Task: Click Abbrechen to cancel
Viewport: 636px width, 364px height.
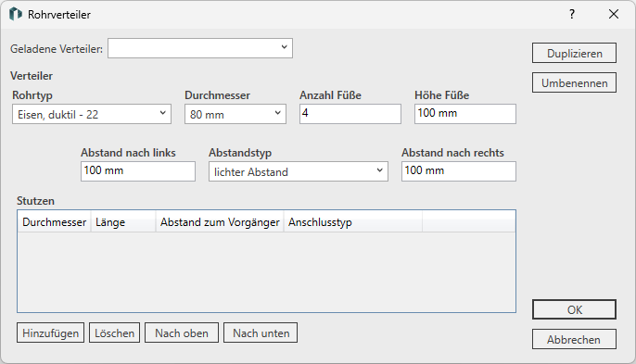Action: click(x=575, y=339)
